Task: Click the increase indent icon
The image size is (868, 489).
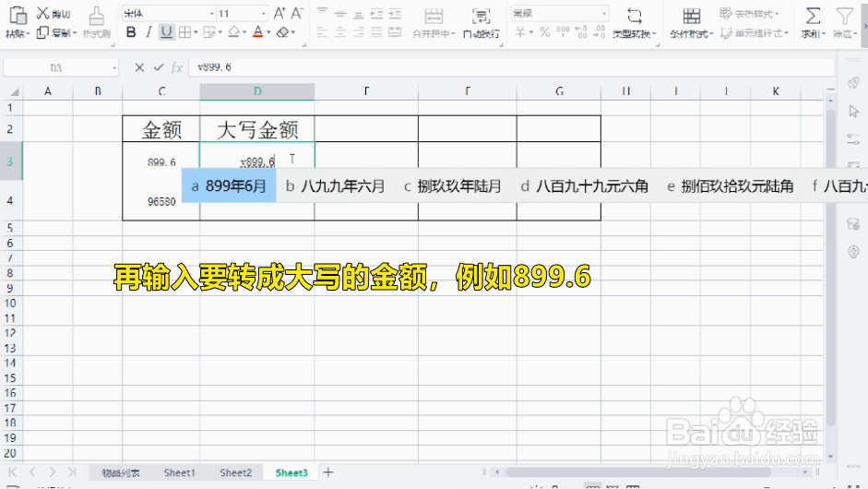Action: pos(395,13)
